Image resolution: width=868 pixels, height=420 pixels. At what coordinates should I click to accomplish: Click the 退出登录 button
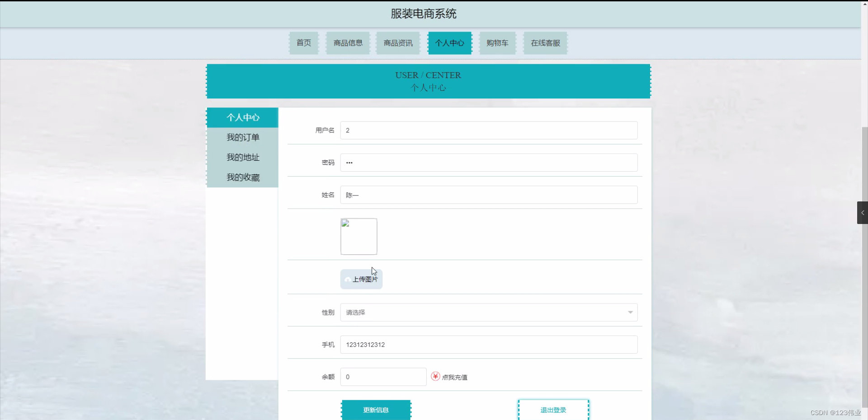click(553, 410)
